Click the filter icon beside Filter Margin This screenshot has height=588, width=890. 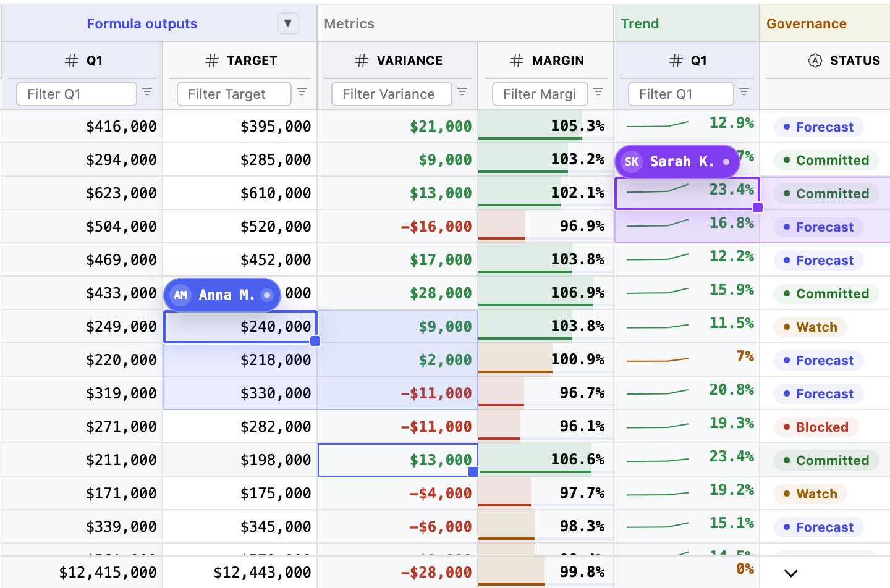[598, 92]
